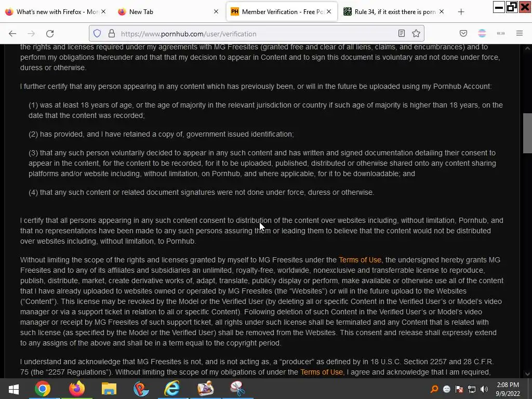Bookmark this page with the star
This screenshot has width=532, height=399.
click(416, 33)
